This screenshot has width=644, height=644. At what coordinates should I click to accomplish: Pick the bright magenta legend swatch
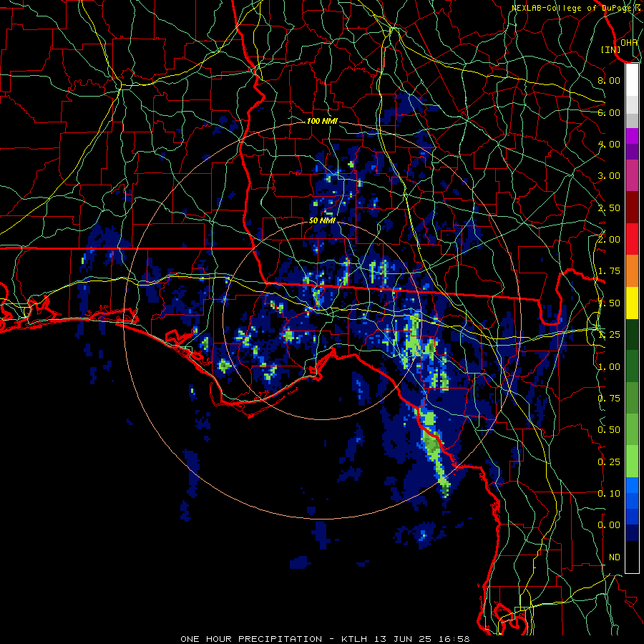632,136
